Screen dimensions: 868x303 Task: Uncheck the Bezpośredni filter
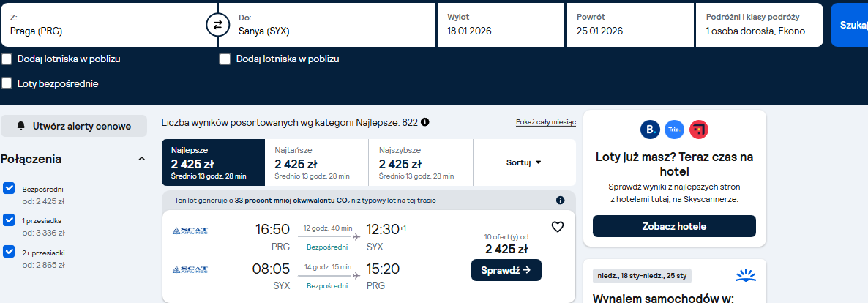point(9,188)
